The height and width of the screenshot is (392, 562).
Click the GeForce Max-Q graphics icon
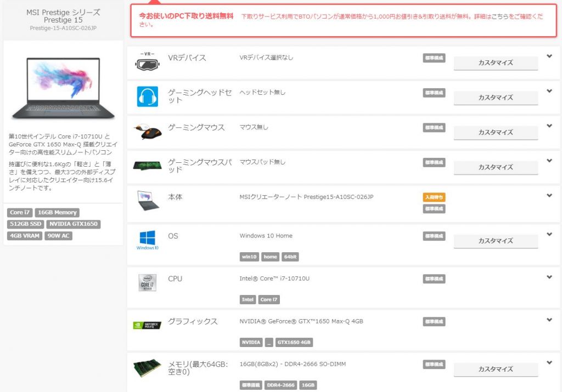pos(147,325)
